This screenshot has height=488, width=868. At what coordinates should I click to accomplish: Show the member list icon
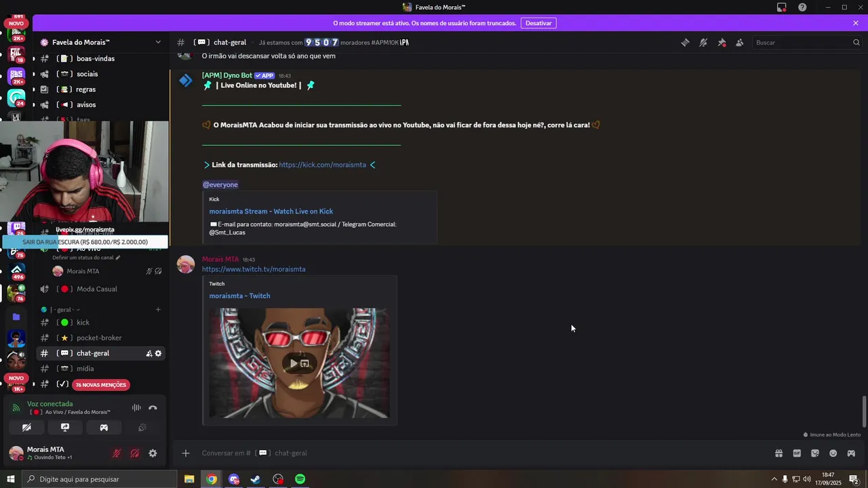point(739,42)
